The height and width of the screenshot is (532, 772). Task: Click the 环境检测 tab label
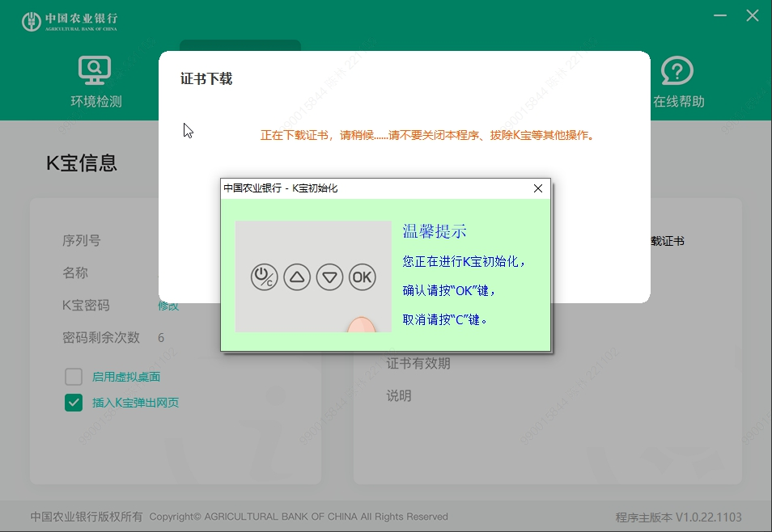click(x=96, y=101)
